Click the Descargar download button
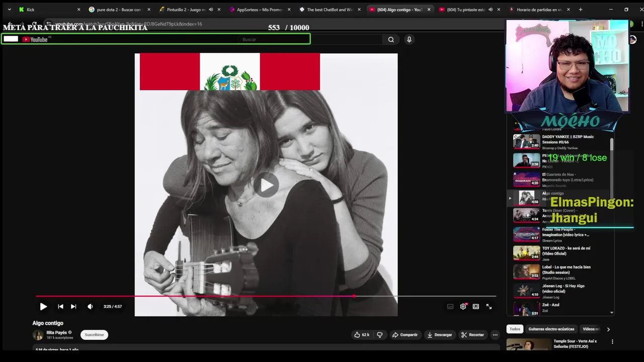Screen dimensions: 644x362 440,335
